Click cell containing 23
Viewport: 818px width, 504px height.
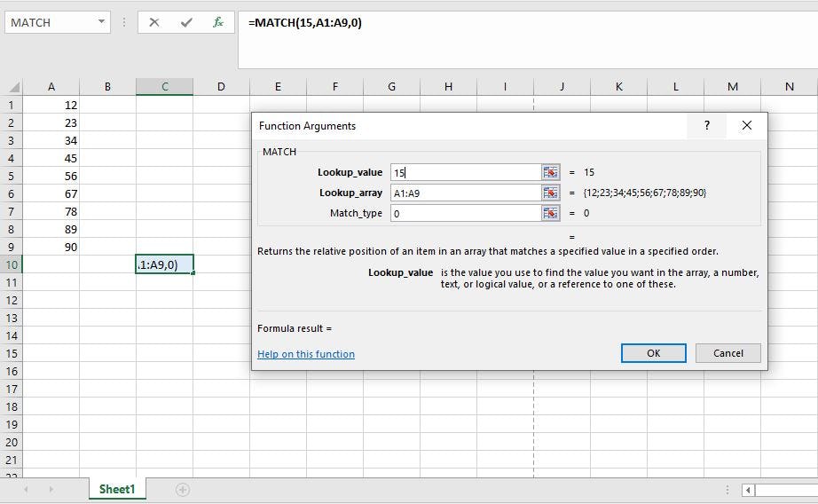point(51,122)
